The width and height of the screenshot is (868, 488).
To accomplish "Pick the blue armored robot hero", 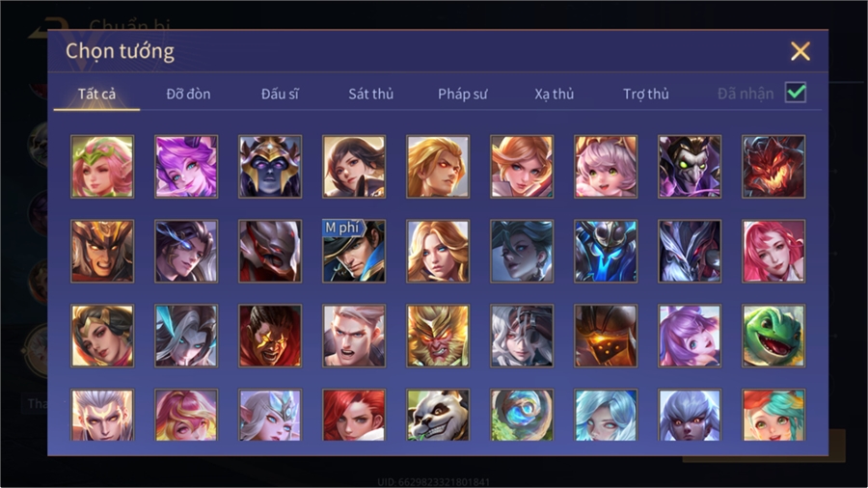I will pyautogui.click(x=605, y=251).
